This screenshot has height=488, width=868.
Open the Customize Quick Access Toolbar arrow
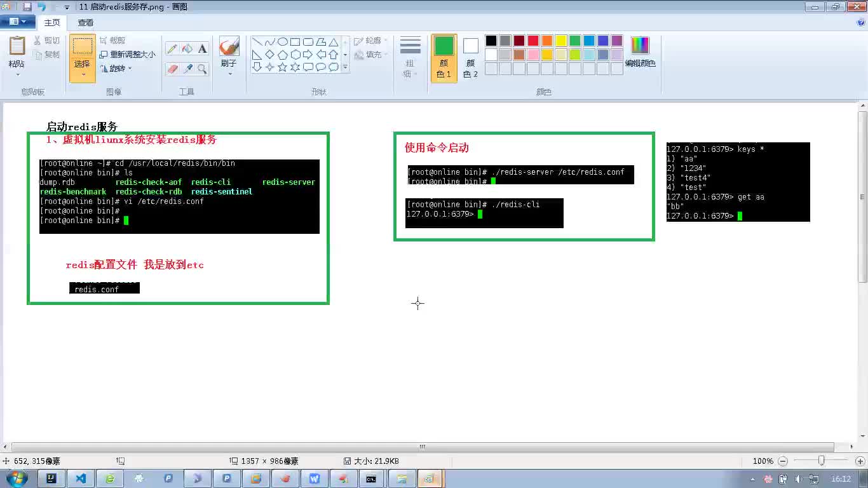point(67,7)
